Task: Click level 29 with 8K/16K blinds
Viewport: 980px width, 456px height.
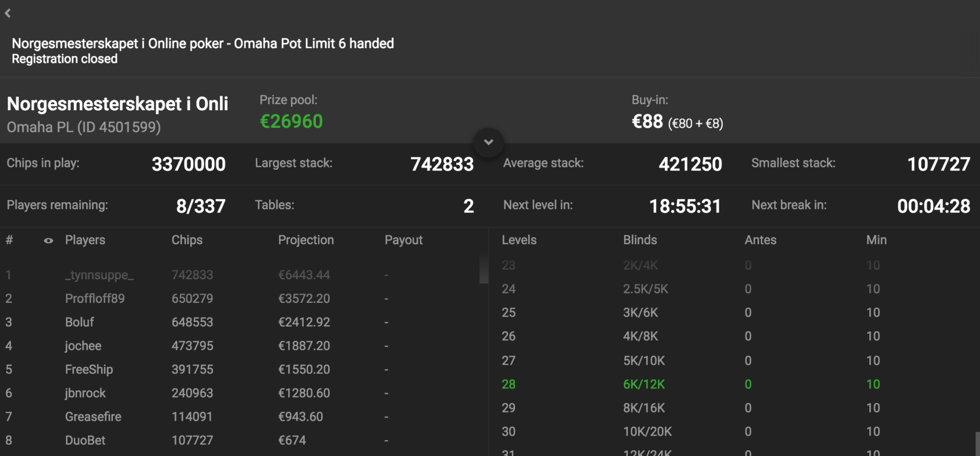Action: pyautogui.click(x=732, y=408)
